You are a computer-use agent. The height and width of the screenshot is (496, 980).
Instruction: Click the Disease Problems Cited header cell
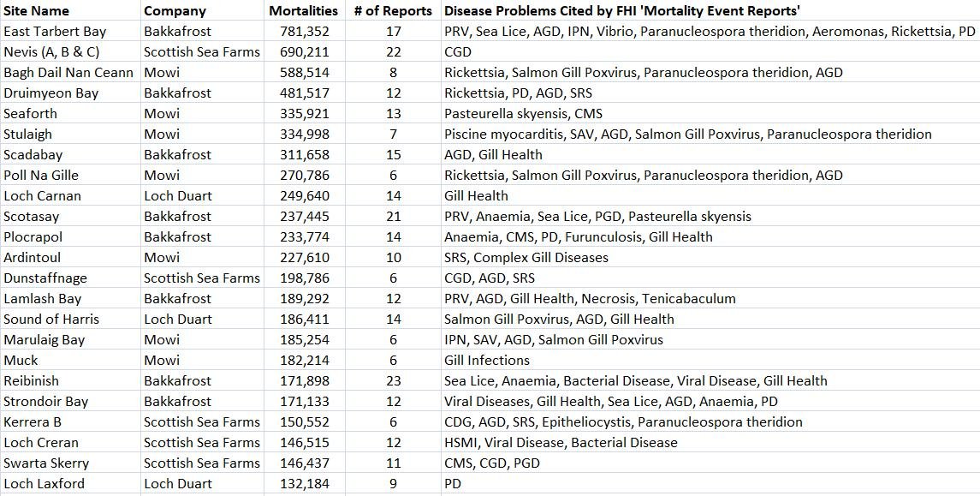622,11
